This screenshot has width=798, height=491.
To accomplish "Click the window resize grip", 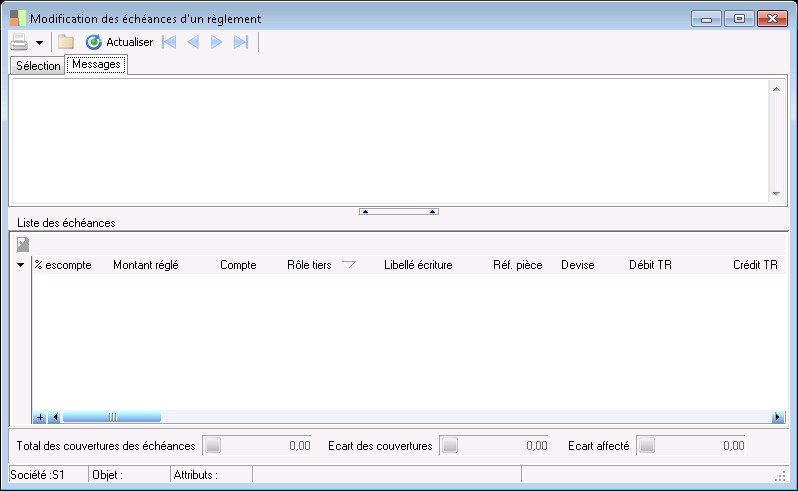I will 780,477.
